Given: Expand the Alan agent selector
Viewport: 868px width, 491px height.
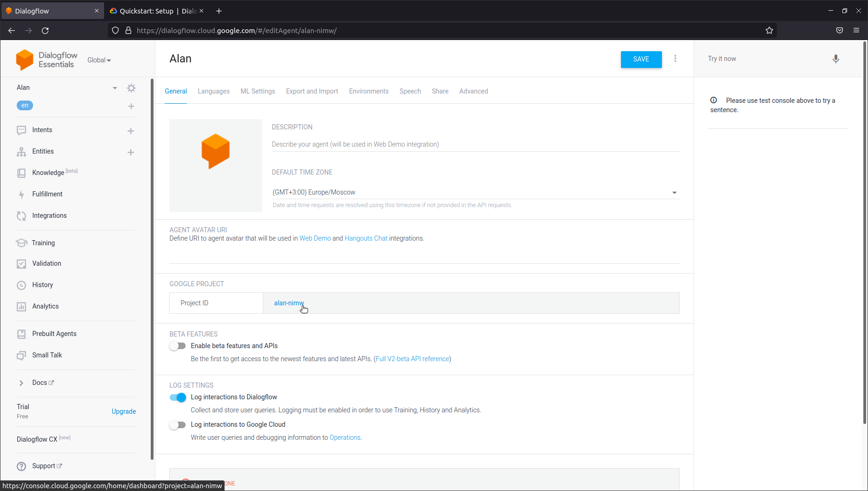Looking at the screenshot, I should pos(114,87).
